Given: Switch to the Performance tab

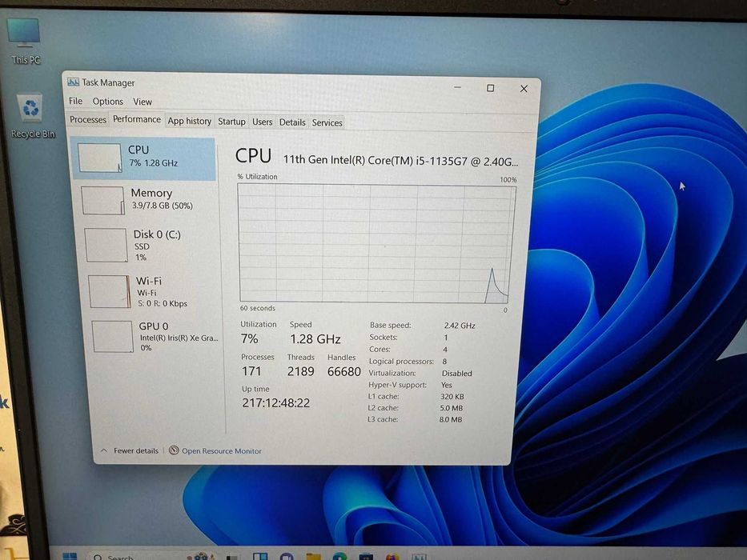Looking at the screenshot, I should point(137,119).
